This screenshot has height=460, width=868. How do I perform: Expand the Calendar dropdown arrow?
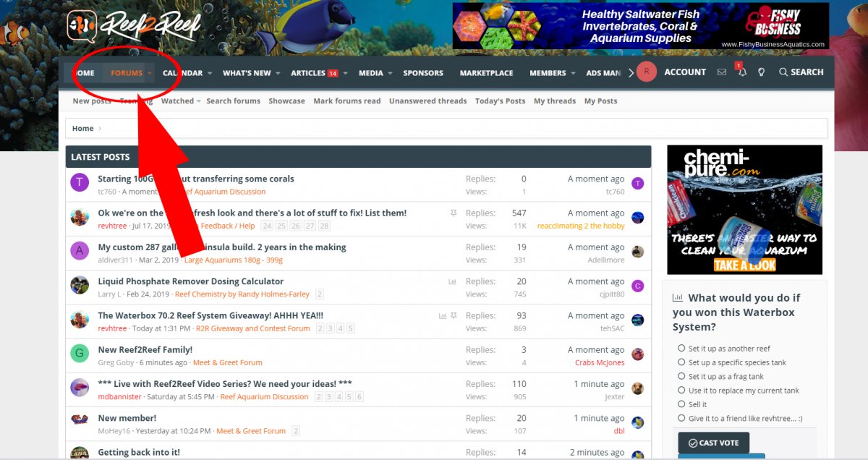pos(210,73)
